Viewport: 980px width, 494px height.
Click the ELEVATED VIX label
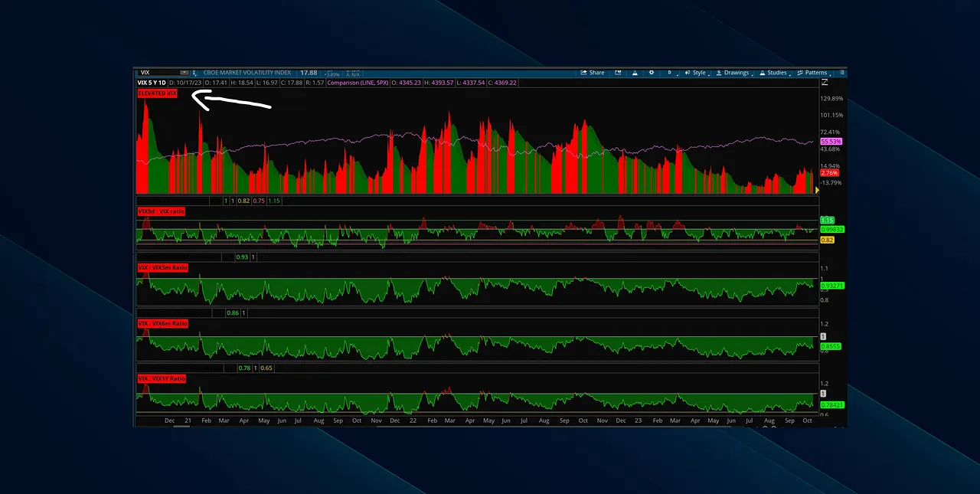tap(157, 93)
